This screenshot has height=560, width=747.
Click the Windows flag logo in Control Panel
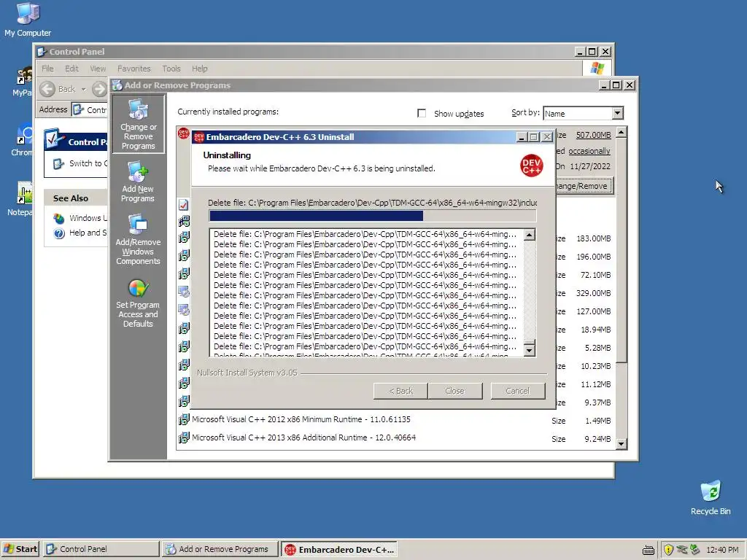point(597,68)
